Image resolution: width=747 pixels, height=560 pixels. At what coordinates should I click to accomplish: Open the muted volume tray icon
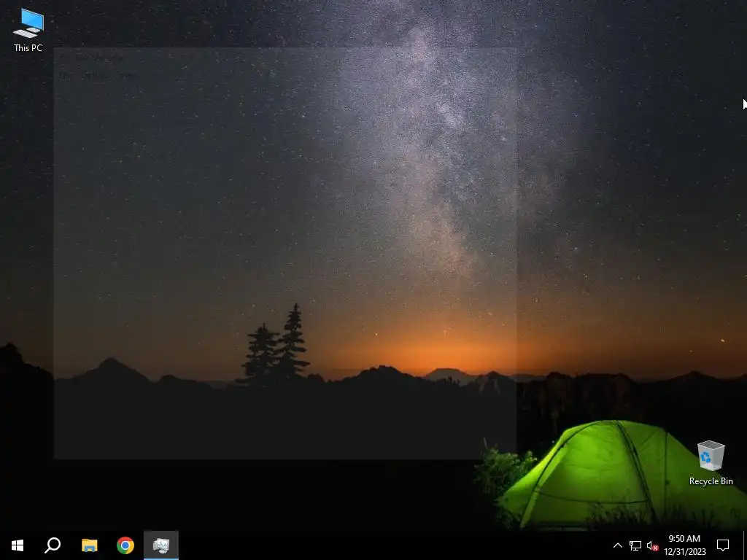pos(652,545)
